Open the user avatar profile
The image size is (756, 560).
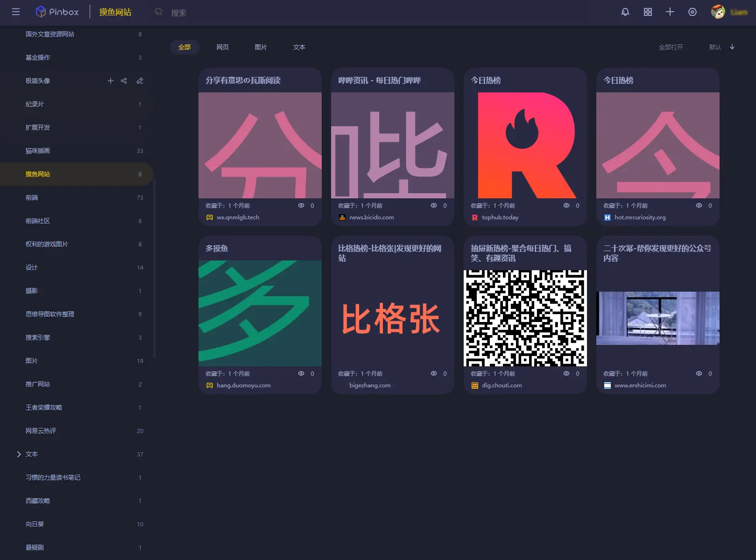click(x=718, y=12)
